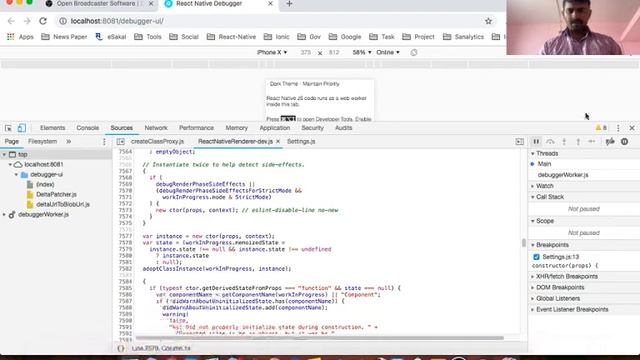640x360 pixels.
Task: Select debuggerWorker.js thread
Action: pos(563,175)
